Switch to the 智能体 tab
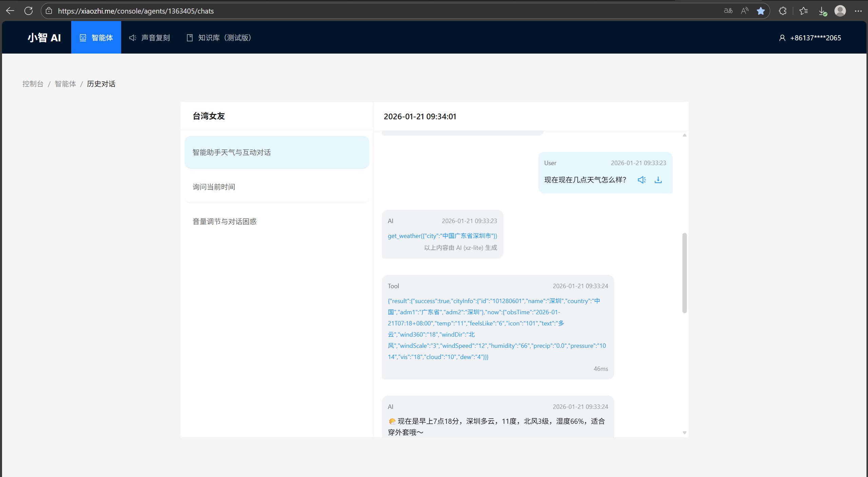The width and height of the screenshot is (868, 477). tap(96, 37)
